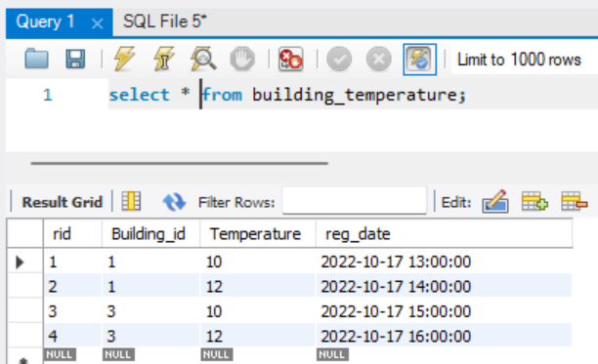Click building_temperature in the SQL editor
598x364 pixels.
(355, 95)
